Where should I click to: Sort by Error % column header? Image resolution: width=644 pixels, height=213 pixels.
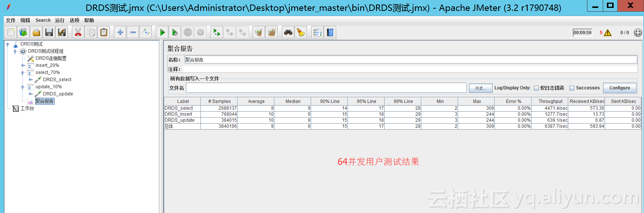click(x=513, y=101)
